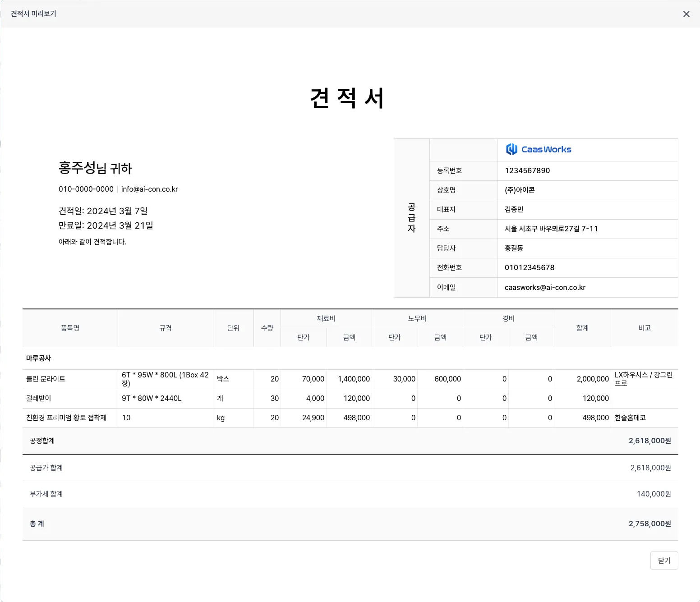Click the registration number 1234567890
700x602 pixels.
[x=527, y=170]
